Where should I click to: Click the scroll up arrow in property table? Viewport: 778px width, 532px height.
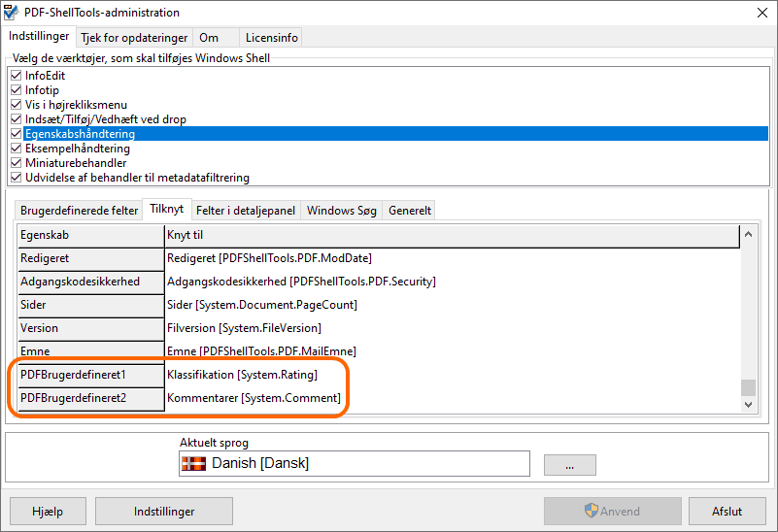(x=748, y=234)
